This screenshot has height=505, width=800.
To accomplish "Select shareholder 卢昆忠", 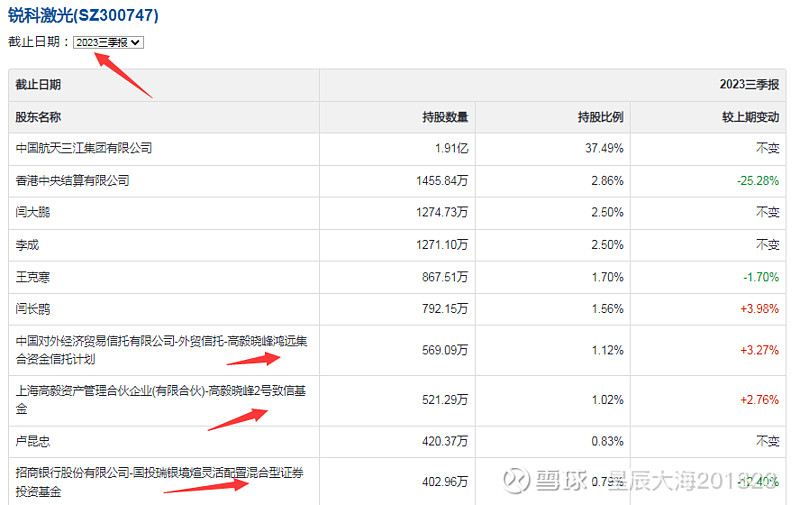I will click(x=33, y=441).
